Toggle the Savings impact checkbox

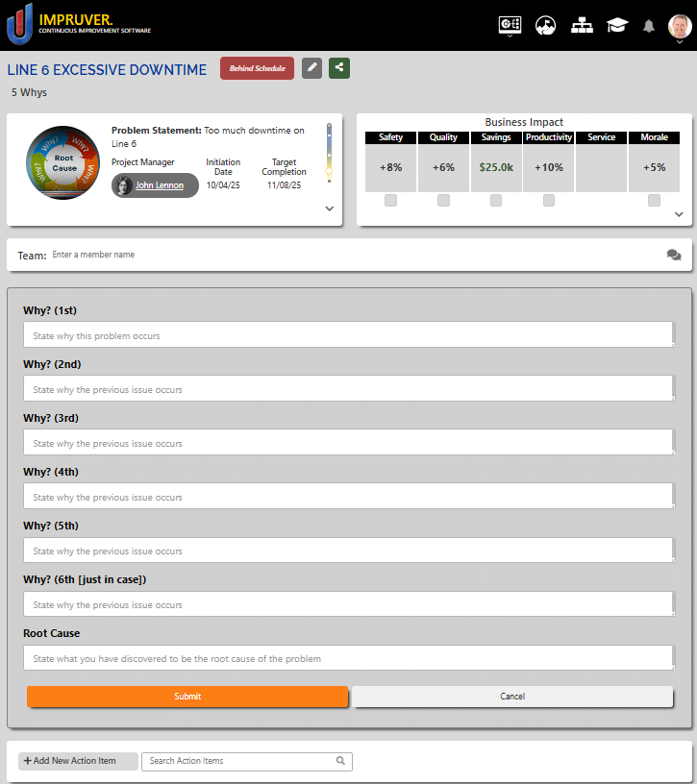coord(496,200)
